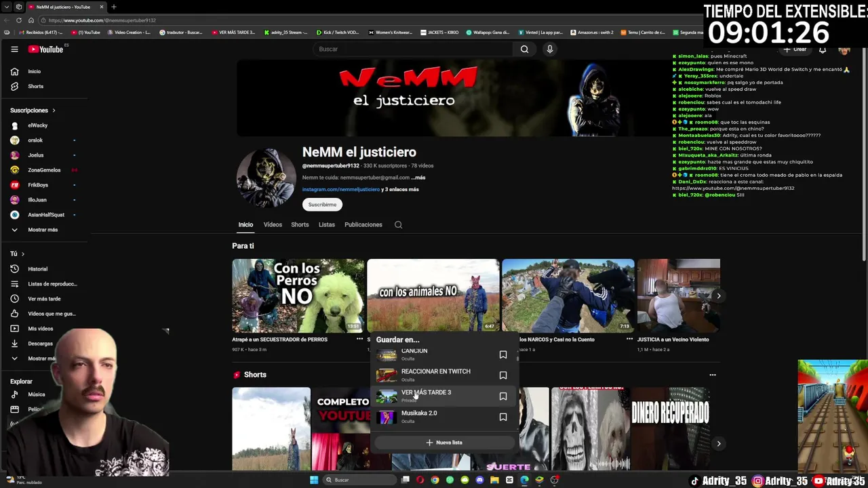Screen dimensions: 868x488
Task: Open browser tab list dropdown
Action: 7,7
